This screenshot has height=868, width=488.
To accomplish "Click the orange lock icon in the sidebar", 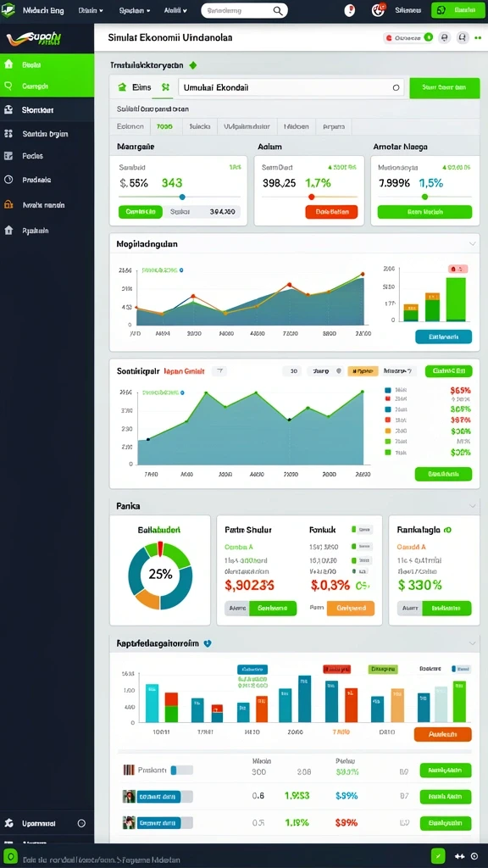I will [x=8, y=204].
